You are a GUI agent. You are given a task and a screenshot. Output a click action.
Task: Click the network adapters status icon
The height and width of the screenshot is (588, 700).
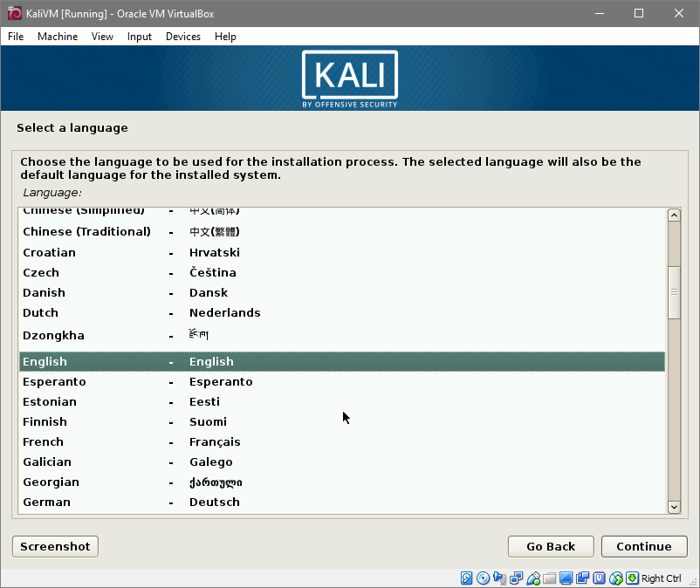[x=517, y=578]
